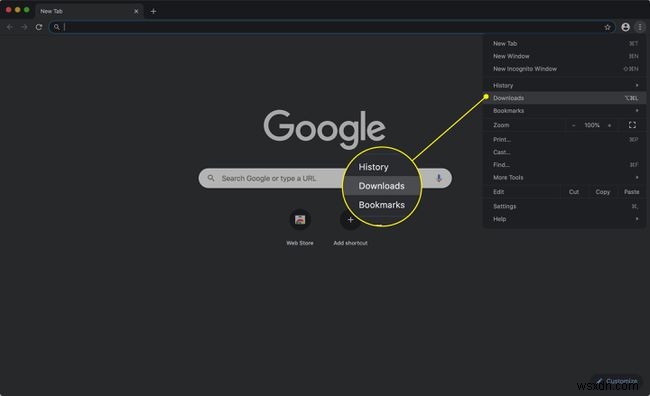Select Print... menu item
The image size is (650, 396).
[x=565, y=140]
